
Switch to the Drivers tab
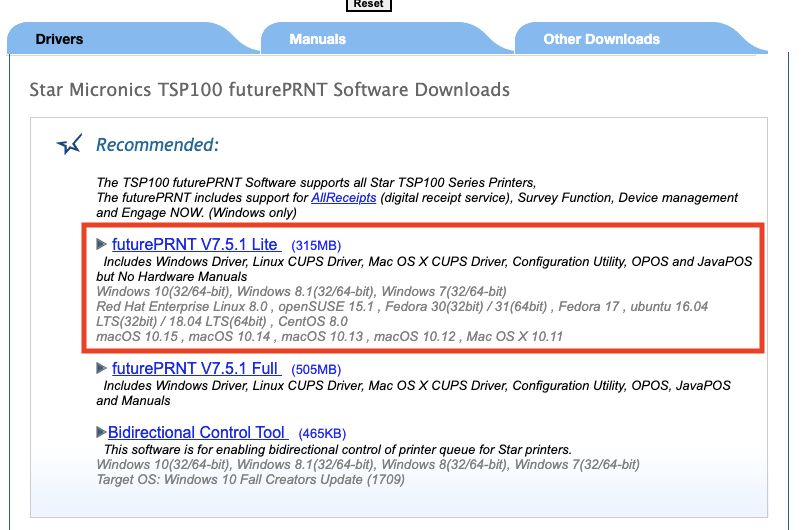click(x=60, y=39)
